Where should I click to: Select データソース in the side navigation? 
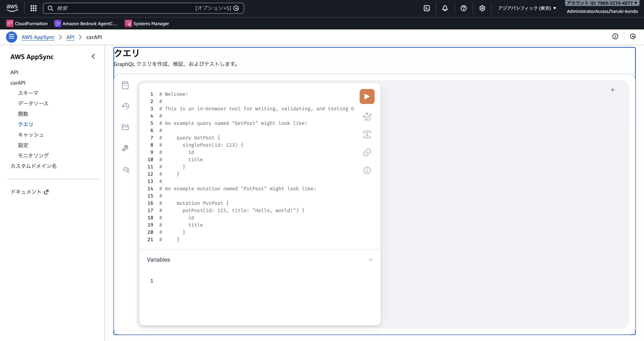pos(33,103)
